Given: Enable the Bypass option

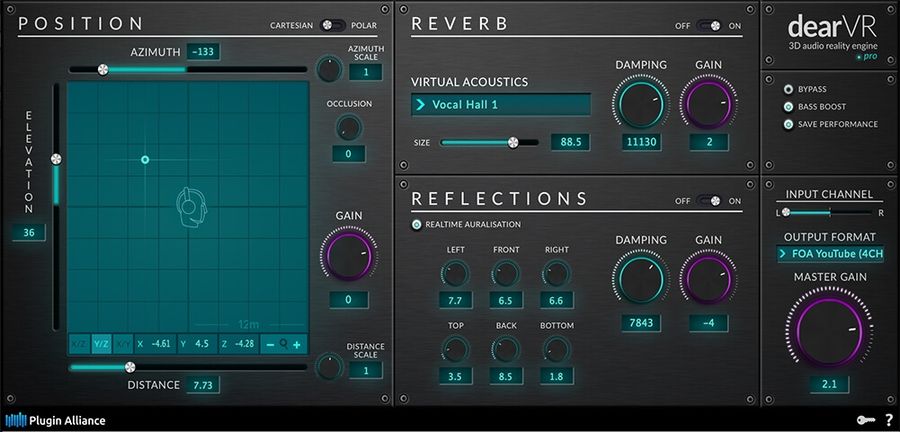Looking at the screenshot, I should 789,89.
